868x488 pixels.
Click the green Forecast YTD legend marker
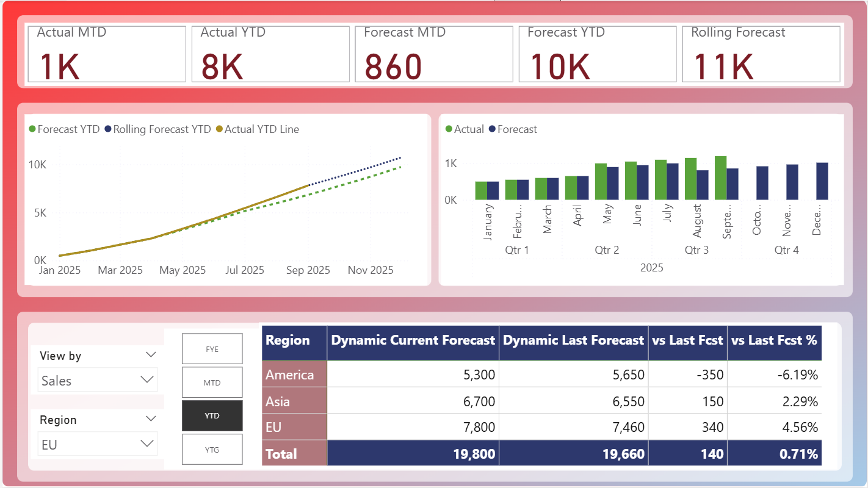click(x=32, y=129)
